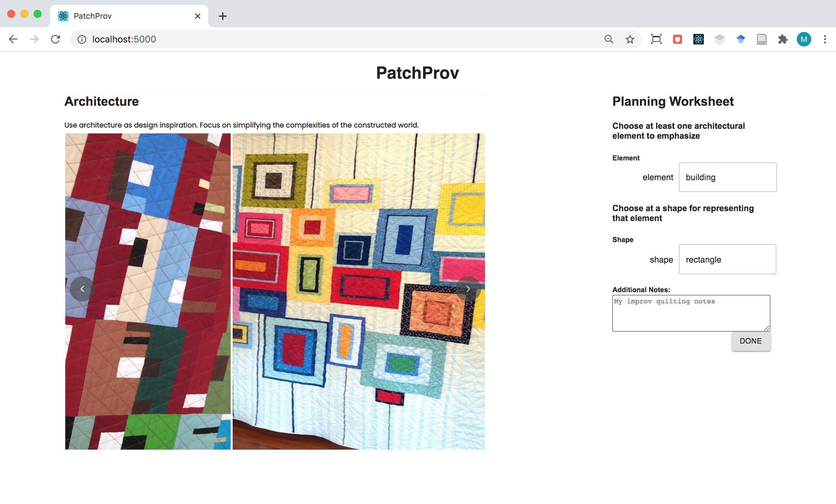Close the PatchProv tab
Viewport: 836px width, 504px height.
[x=198, y=16]
